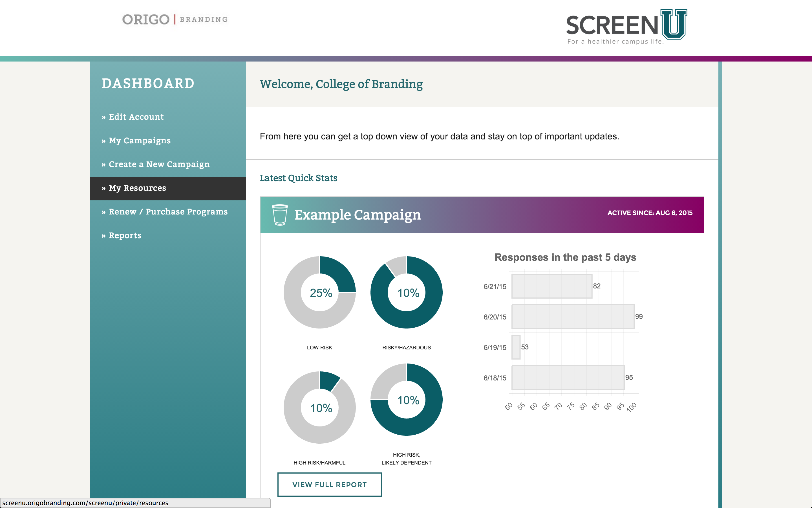
Task: Click the LOW-RISK label
Action: click(319, 348)
